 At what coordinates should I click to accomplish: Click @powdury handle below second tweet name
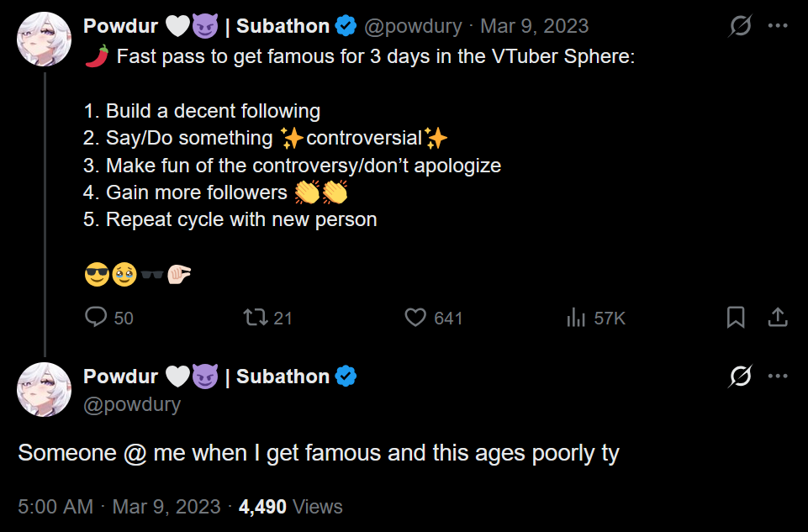[x=132, y=404]
